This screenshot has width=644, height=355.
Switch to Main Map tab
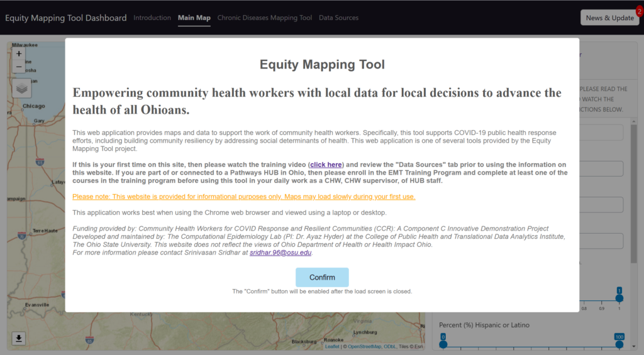(194, 18)
